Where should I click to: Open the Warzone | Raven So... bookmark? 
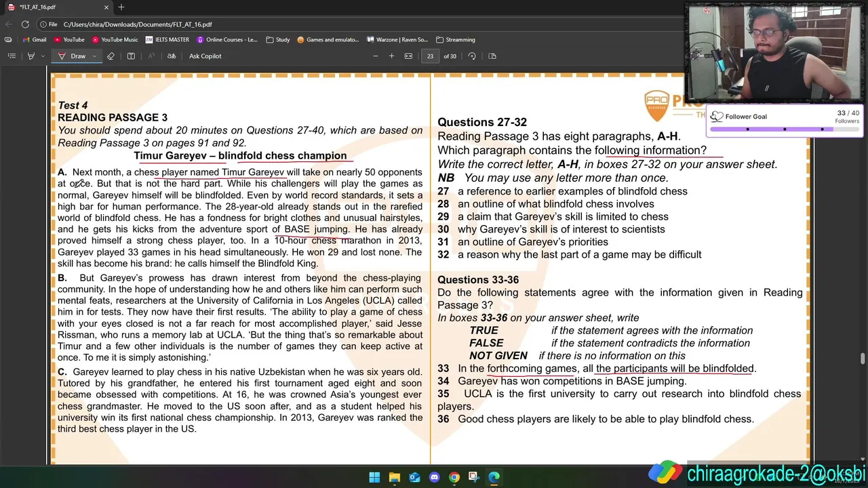pos(397,39)
